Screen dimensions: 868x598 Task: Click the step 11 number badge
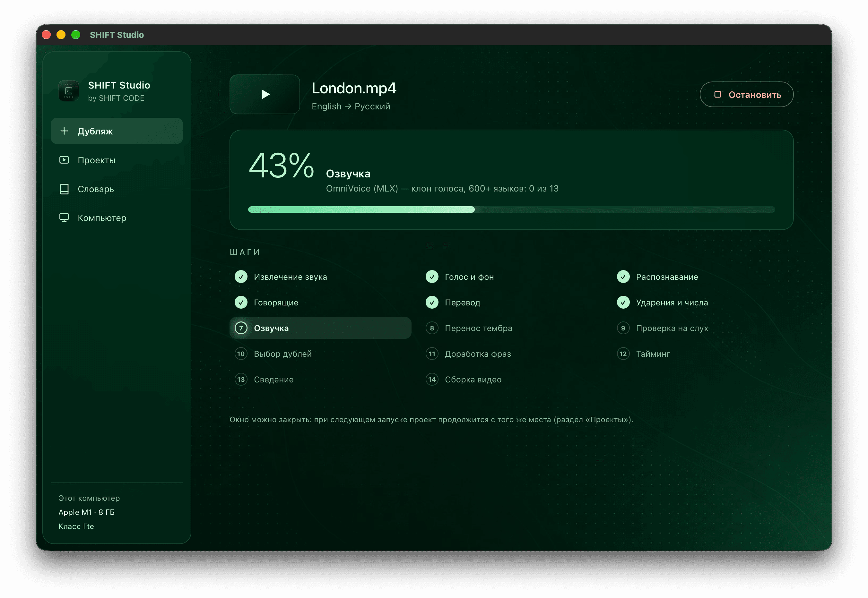point(432,354)
